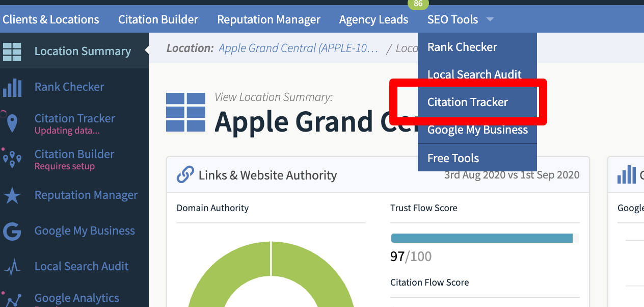Click the Local Search Audit pulse icon
This screenshot has height=307, width=644.
(x=12, y=267)
